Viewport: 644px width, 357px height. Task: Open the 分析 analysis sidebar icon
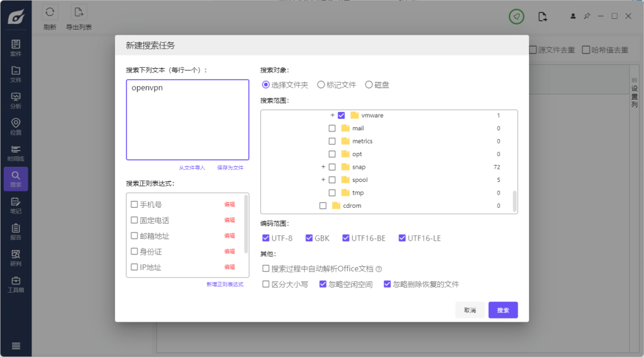(16, 100)
